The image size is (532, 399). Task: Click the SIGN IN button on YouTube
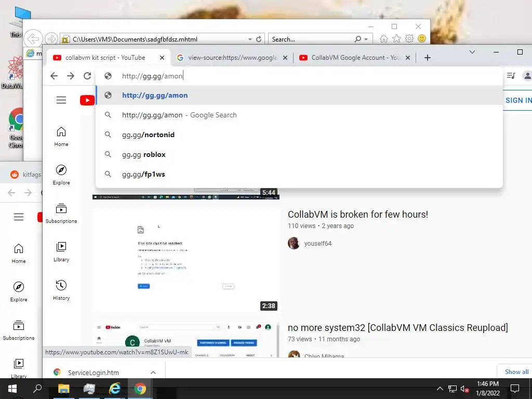pos(518,100)
